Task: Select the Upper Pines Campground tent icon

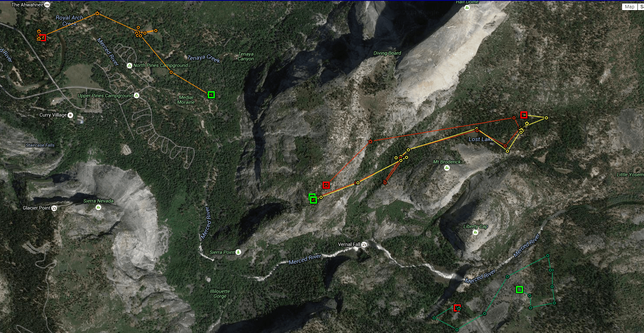Action: point(137,95)
